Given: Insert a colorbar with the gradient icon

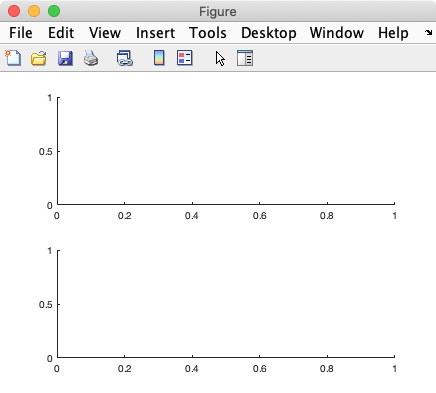Looking at the screenshot, I should point(159,58).
